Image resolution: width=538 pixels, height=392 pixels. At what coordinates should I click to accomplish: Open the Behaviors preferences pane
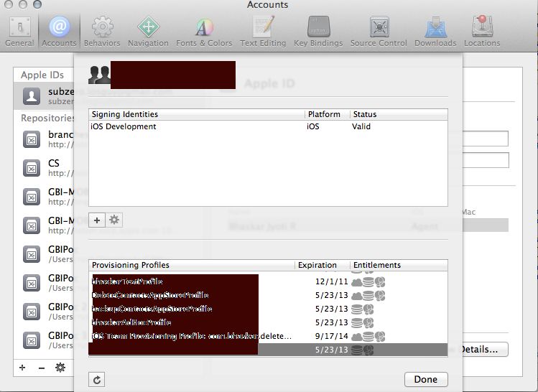(x=102, y=32)
